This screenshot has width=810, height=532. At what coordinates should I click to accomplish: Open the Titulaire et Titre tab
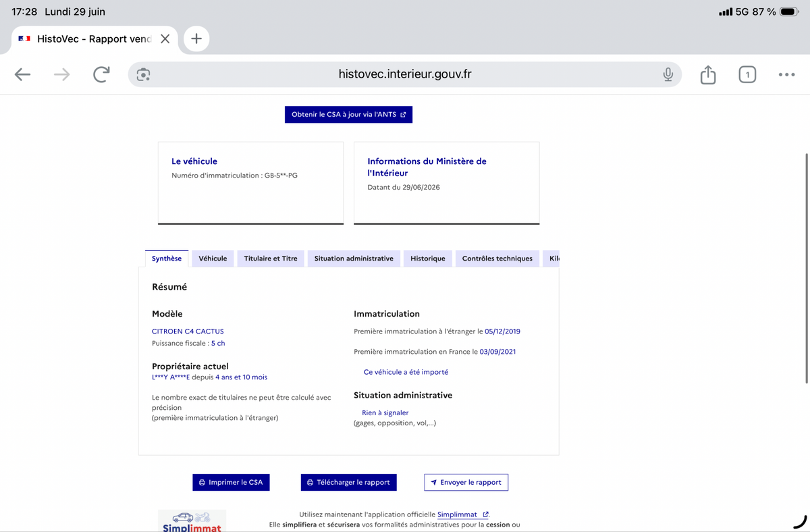(x=271, y=259)
